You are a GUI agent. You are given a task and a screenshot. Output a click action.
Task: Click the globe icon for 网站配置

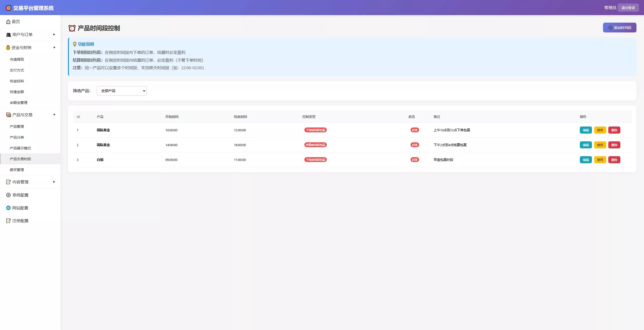[x=9, y=208]
